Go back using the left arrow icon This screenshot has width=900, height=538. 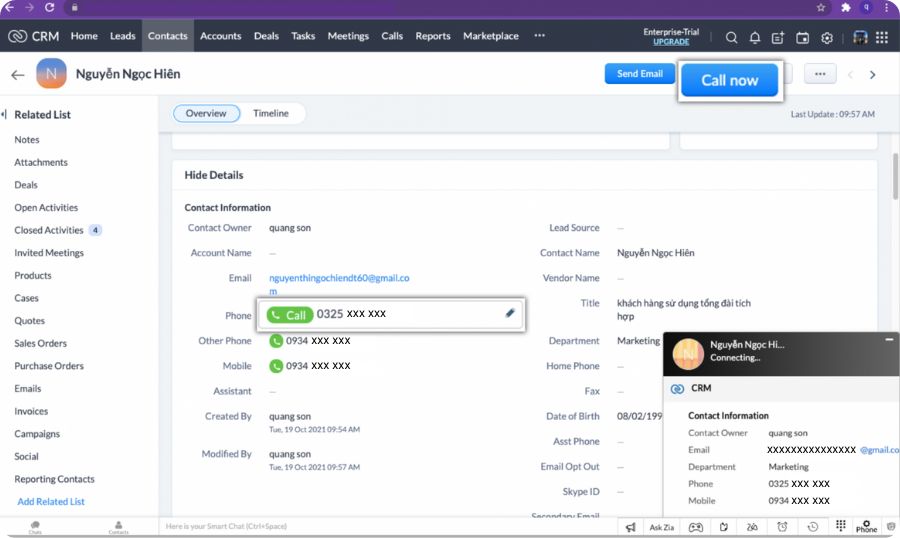(17, 75)
